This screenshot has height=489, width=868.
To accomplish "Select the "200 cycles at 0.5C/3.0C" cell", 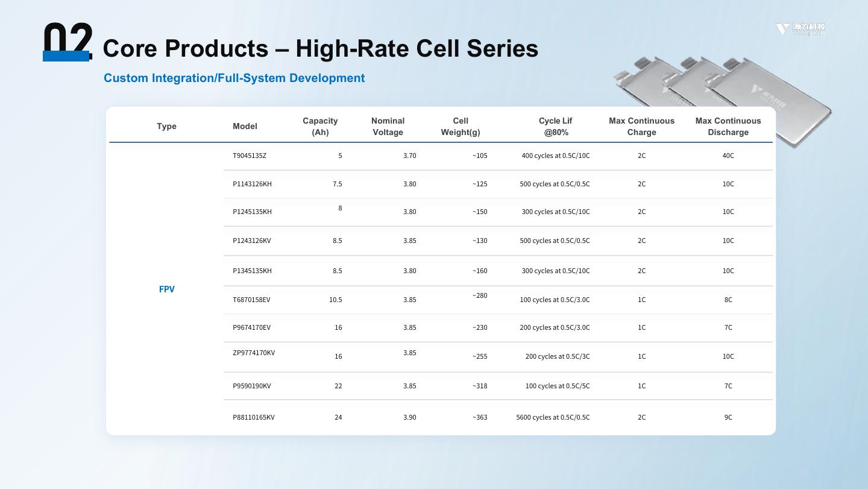I will [555, 327].
